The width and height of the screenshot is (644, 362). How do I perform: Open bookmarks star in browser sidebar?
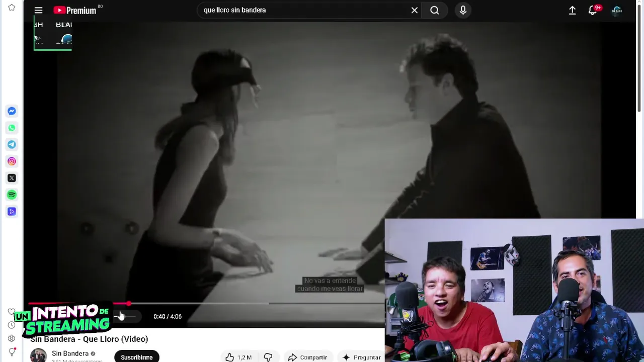(12, 8)
